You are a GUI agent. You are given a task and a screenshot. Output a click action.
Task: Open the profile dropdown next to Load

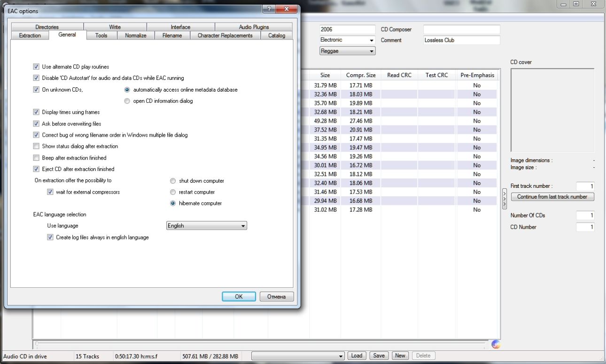click(298, 356)
